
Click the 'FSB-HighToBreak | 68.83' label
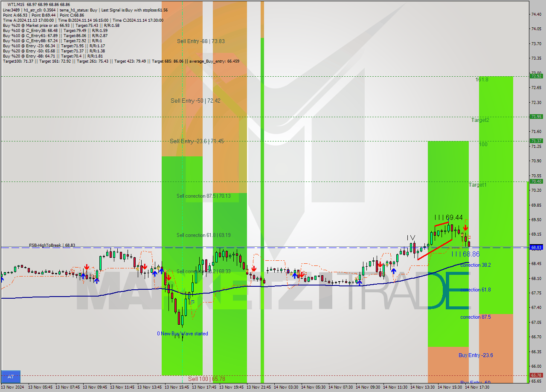[52, 245]
